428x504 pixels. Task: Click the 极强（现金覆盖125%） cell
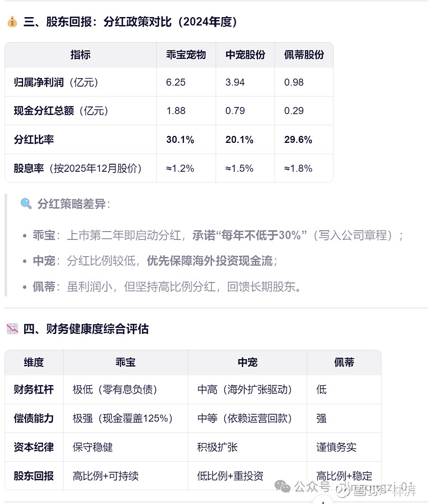(x=123, y=418)
